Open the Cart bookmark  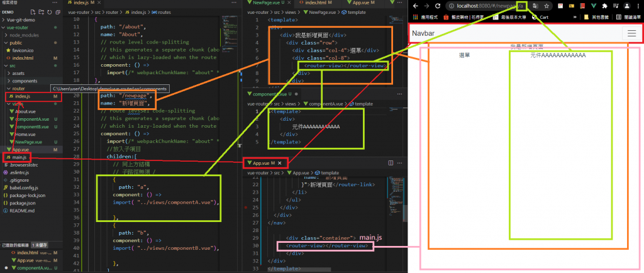point(540,17)
